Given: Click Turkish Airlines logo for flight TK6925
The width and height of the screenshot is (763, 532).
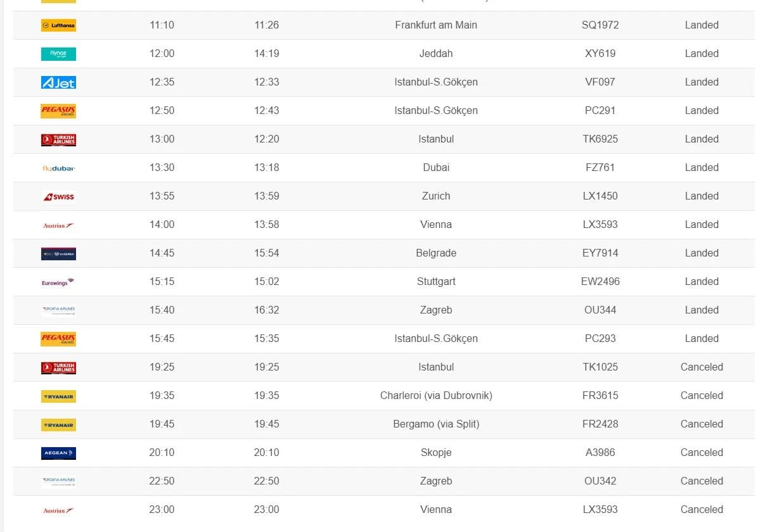Looking at the screenshot, I should [x=58, y=139].
